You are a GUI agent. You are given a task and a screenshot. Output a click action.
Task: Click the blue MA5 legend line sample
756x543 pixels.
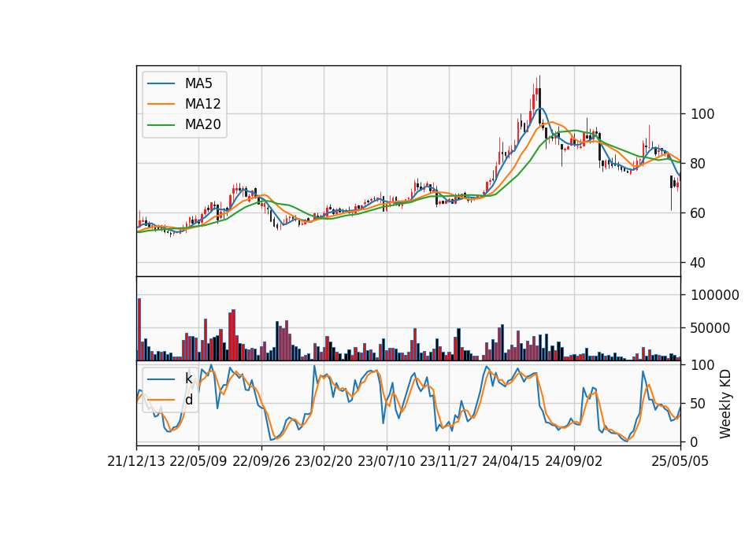(161, 84)
